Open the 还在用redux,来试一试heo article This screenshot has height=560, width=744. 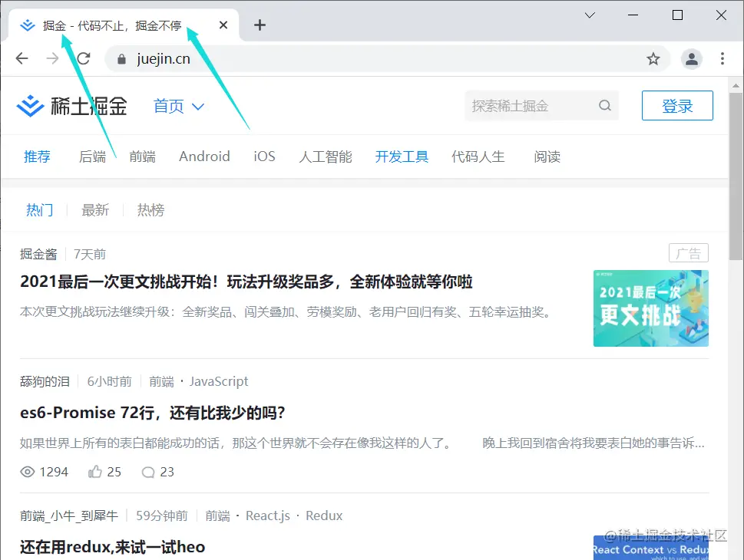pos(112,547)
